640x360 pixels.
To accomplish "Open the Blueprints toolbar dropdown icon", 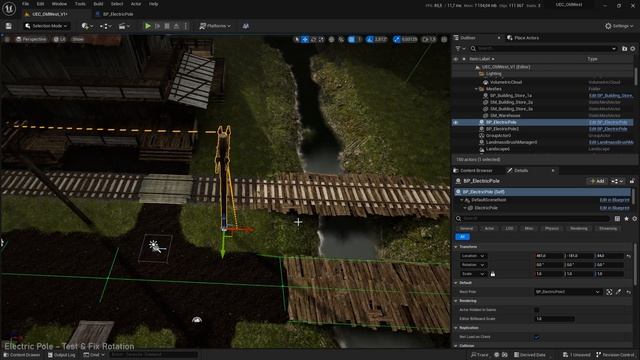I will pyautogui.click(x=105, y=26).
